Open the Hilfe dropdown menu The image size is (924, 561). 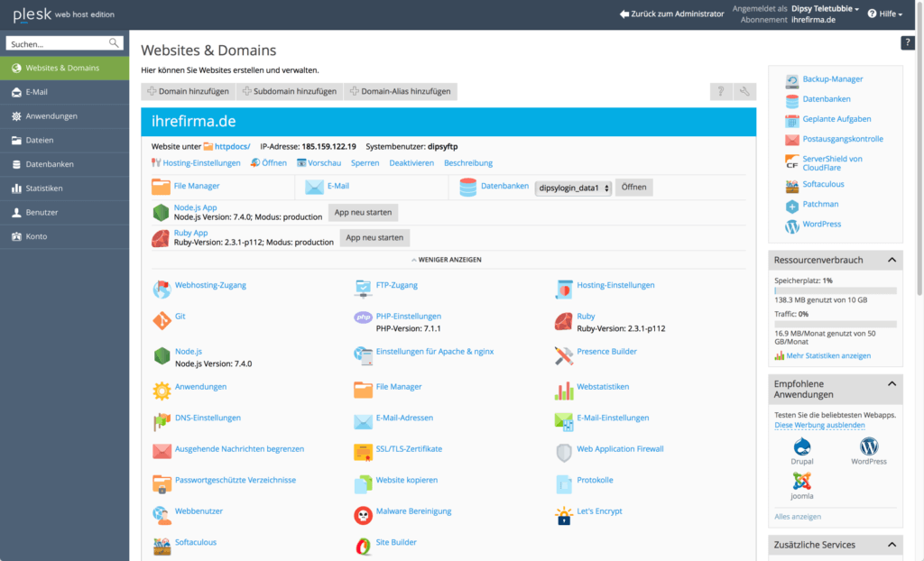click(x=884, y=14)
